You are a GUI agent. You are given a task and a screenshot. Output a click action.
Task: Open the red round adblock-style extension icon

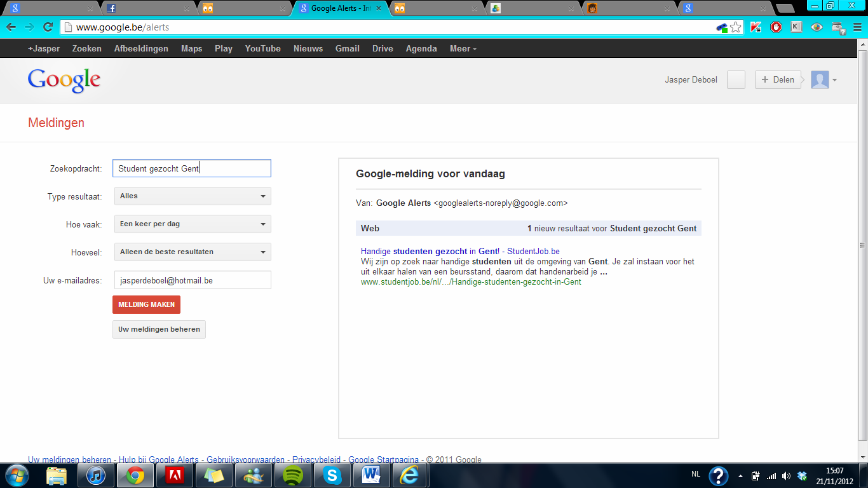(776, 27)
